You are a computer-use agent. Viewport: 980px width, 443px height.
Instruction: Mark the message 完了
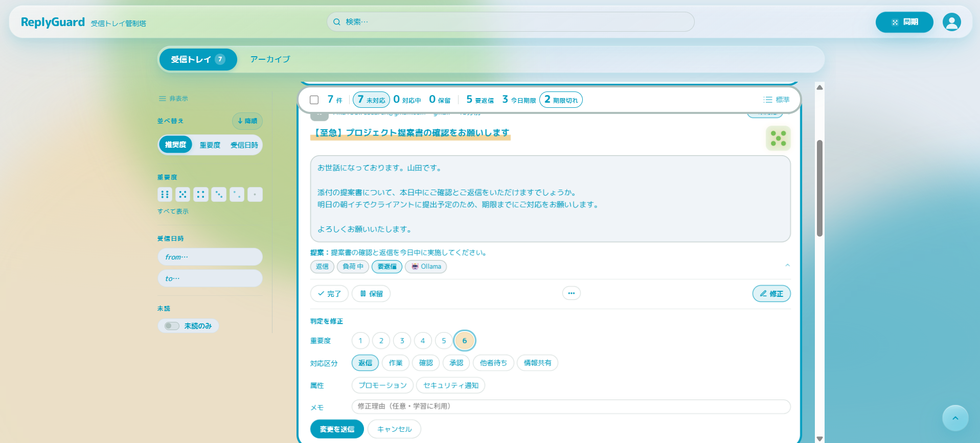329,294
